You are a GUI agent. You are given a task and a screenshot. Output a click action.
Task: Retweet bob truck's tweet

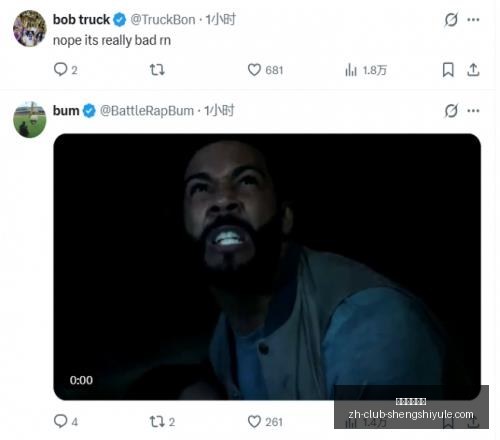click(157, 70)
